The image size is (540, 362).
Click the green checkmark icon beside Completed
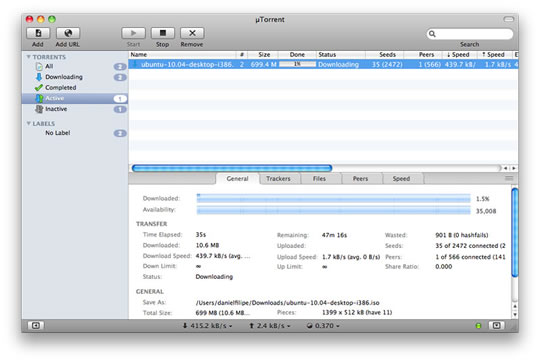pos(39,87)
